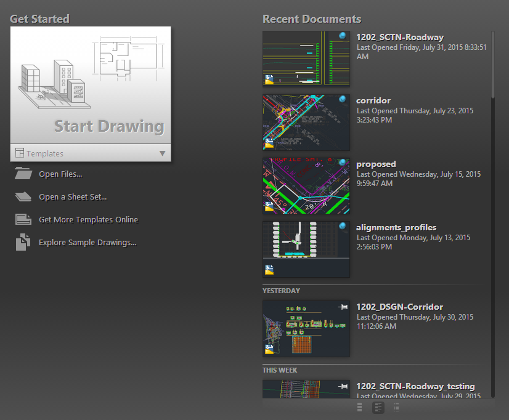Click the drawing file icon on 1202_DSGN-Corridor thumbnail
The height and width of the screenshot is (420, 509).
(269, 349)
